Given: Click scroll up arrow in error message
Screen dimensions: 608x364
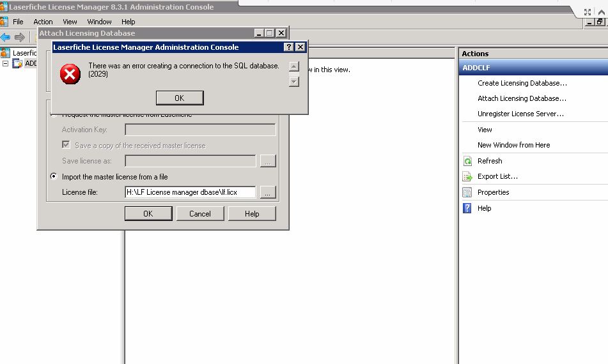Looking at the screenshot, I should [x=294, y=66].
